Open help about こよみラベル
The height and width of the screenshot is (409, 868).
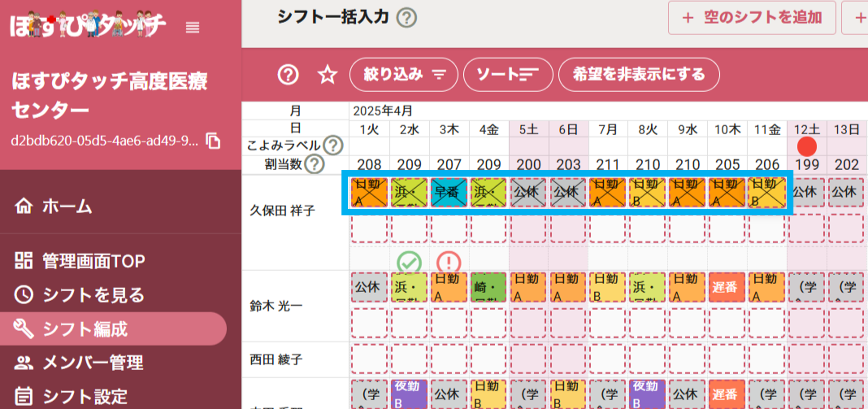[333, 145]
